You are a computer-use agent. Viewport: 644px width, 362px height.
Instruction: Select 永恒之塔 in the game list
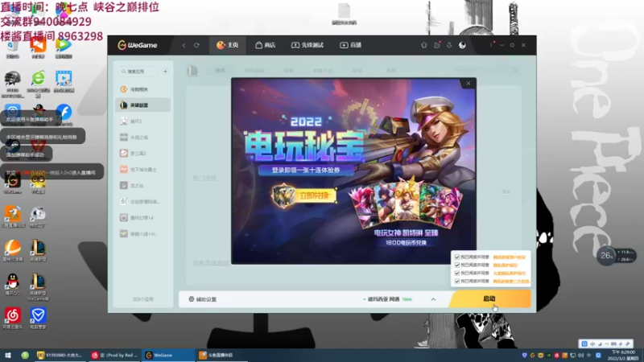pyautogui.click(x=143, y=137)
